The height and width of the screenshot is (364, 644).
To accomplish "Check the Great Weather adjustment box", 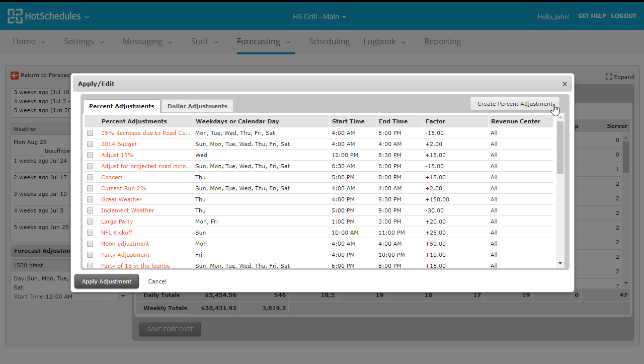I will pyautogui.click(x=90, y=199).
